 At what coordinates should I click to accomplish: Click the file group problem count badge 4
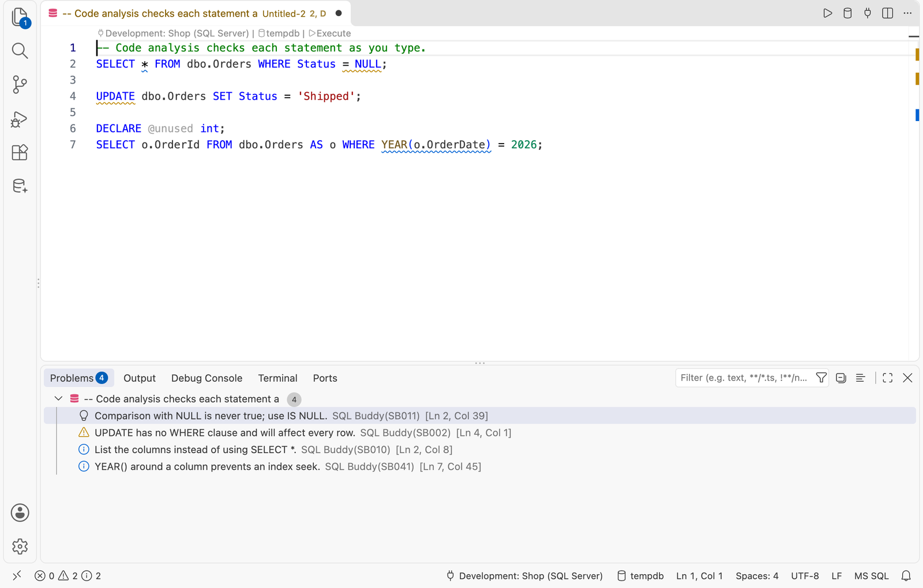point(294,399)
